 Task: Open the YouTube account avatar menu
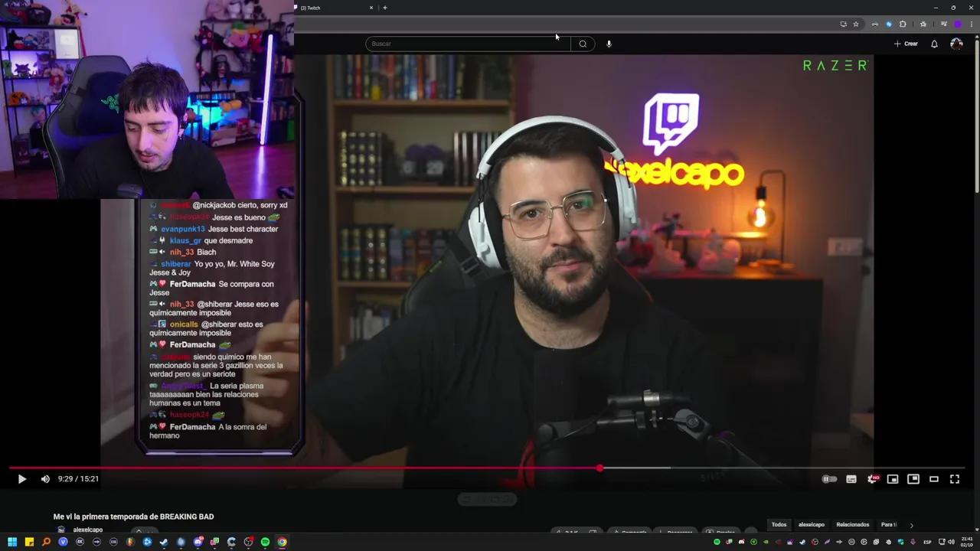(956, 44)
